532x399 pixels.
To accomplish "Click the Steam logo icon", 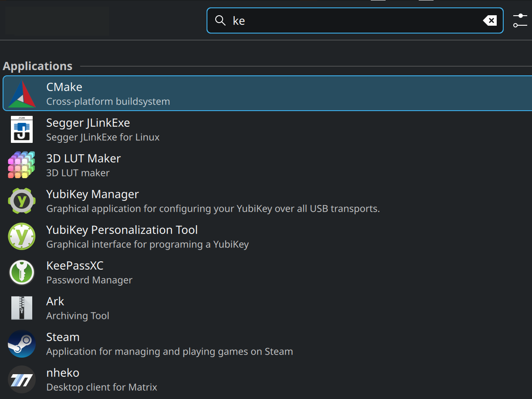I will click(22, 344).
